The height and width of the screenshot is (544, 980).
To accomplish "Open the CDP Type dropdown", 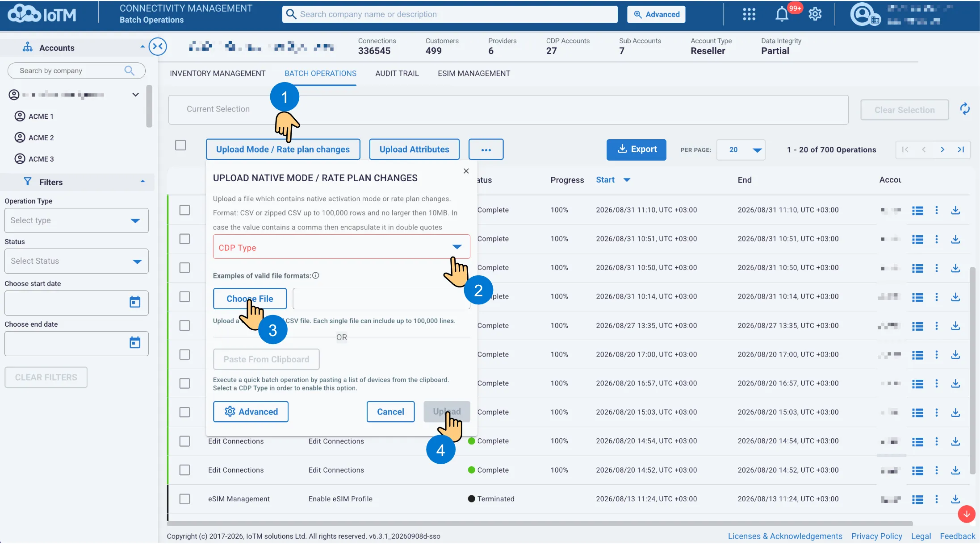I will [341, 247].
